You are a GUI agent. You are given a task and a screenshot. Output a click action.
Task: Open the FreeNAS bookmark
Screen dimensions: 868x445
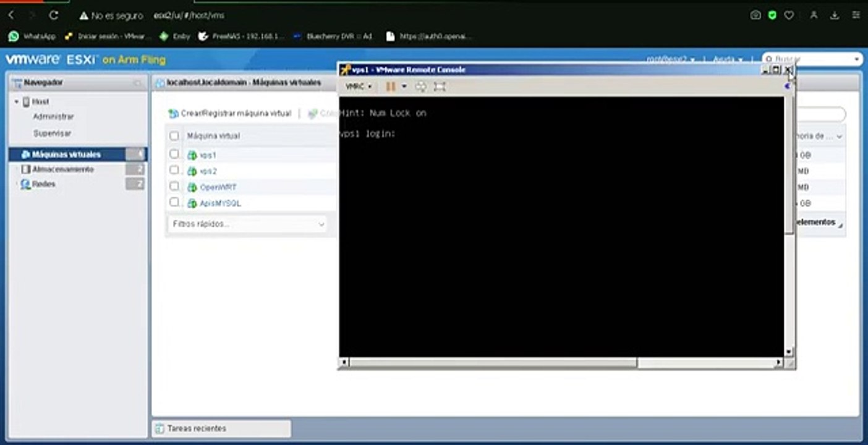point(241,36)
